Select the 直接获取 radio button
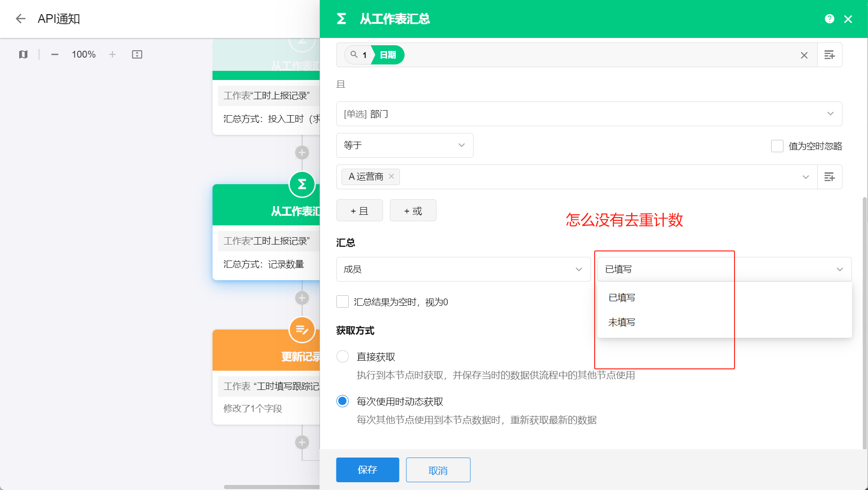 [x=342, y=357]
